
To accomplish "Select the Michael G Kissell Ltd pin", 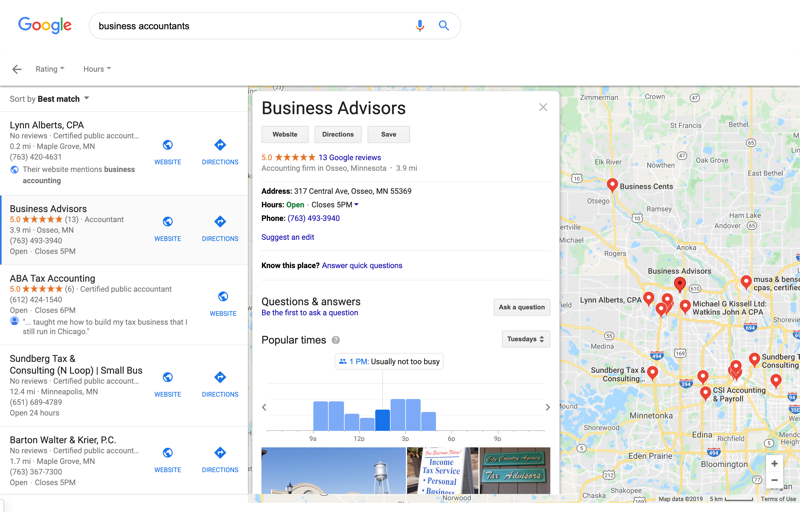I will [x=685, y=306].
